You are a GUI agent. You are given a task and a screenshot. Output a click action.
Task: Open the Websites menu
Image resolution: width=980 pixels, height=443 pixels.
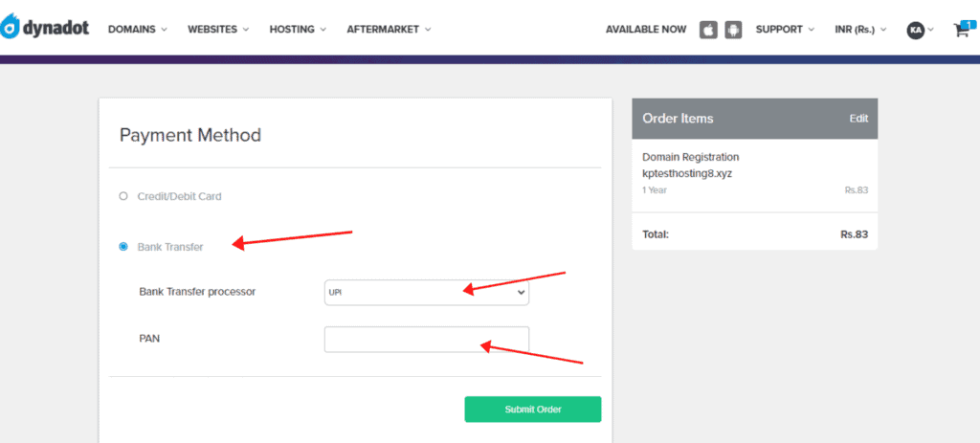218,30
